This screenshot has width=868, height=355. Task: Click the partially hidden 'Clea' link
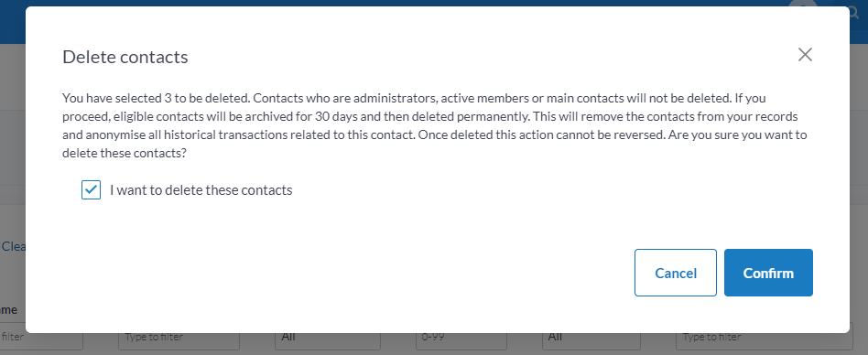click(13, 247)
